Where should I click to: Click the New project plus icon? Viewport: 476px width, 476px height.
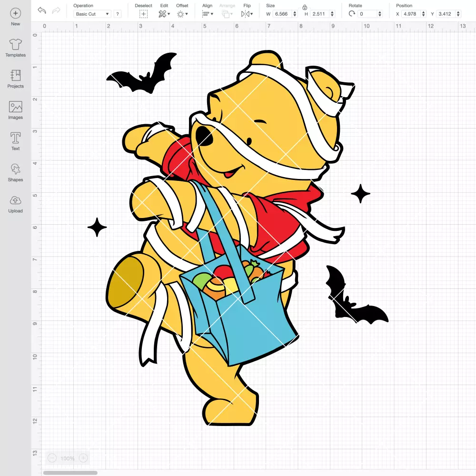click(x=16, y=13)
